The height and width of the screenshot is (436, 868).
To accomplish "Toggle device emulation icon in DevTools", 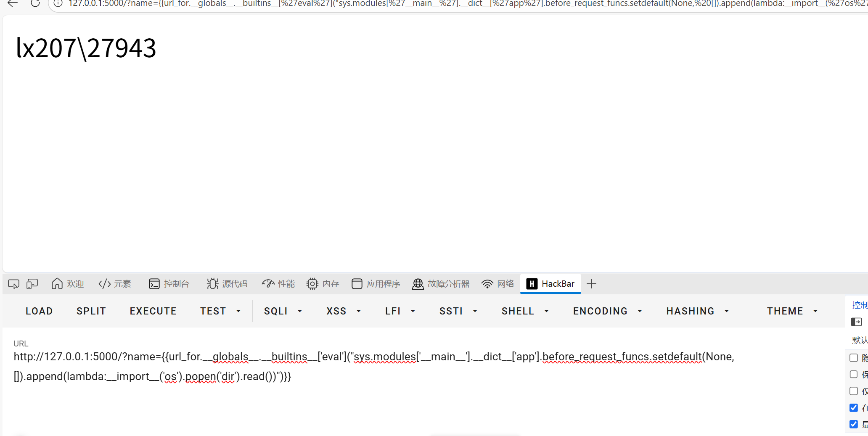I will coord(32,284).
